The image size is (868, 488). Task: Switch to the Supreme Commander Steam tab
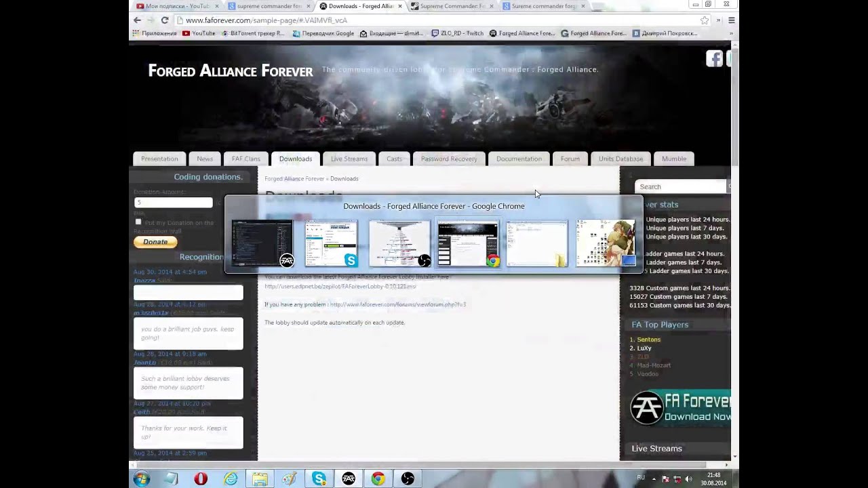(451, 6)
